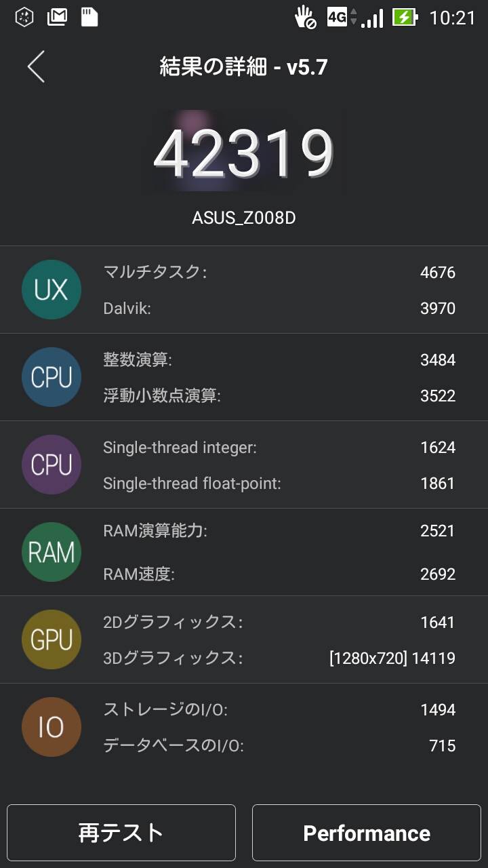Tap the yellow GPU category icon

click(52, 639)
